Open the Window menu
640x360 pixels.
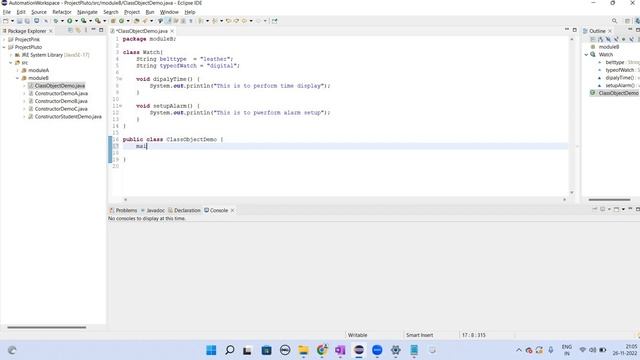tap(169, 12)
